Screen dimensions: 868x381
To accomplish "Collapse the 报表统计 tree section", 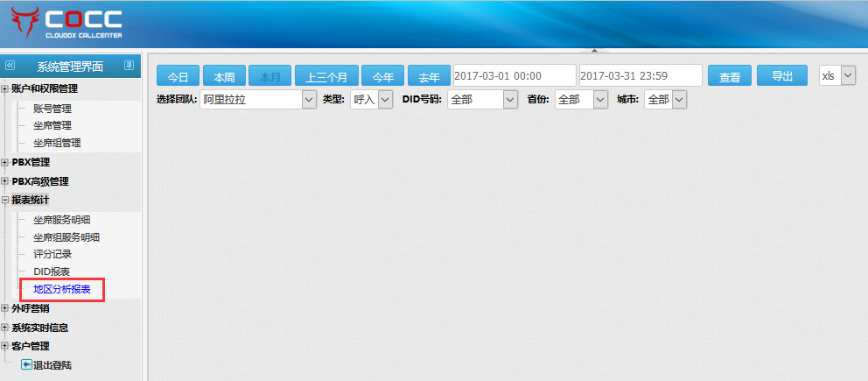I will click(x=5, y=201).
